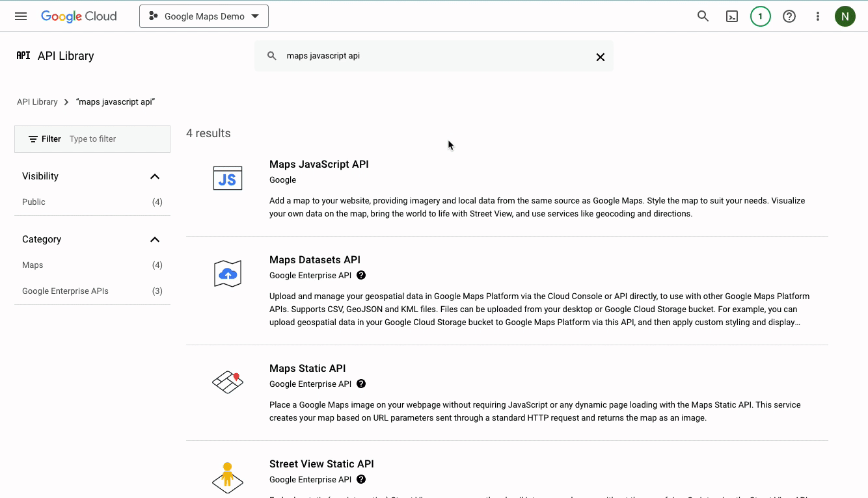Screen dimensions: 868x498
Task: Click the breadcrumb chevron separator after API Library
Action: (66, 102)
